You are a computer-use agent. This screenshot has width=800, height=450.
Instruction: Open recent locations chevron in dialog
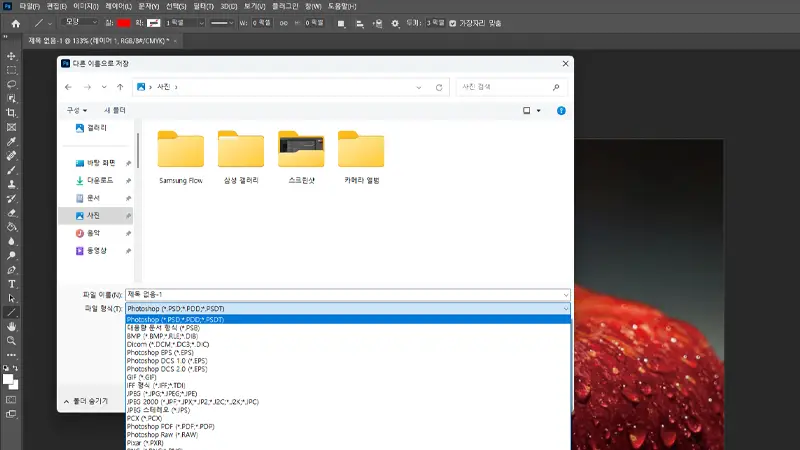pyautogui.click(x=104, y=87)
